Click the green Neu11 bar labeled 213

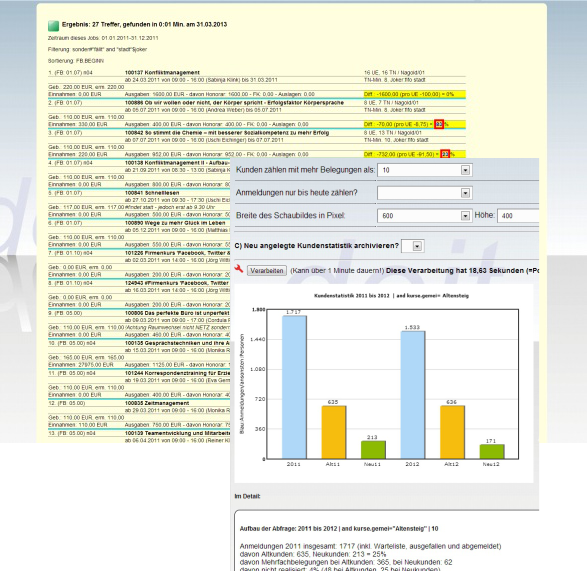[x=373, y=450]
